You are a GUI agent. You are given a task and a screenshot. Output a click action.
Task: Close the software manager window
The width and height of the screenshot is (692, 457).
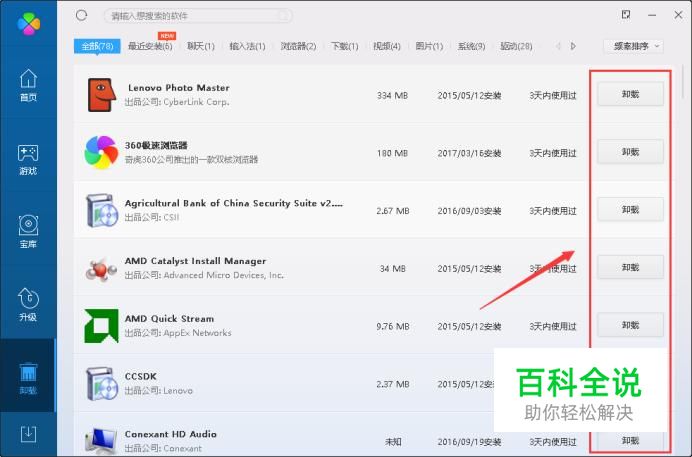678,15
